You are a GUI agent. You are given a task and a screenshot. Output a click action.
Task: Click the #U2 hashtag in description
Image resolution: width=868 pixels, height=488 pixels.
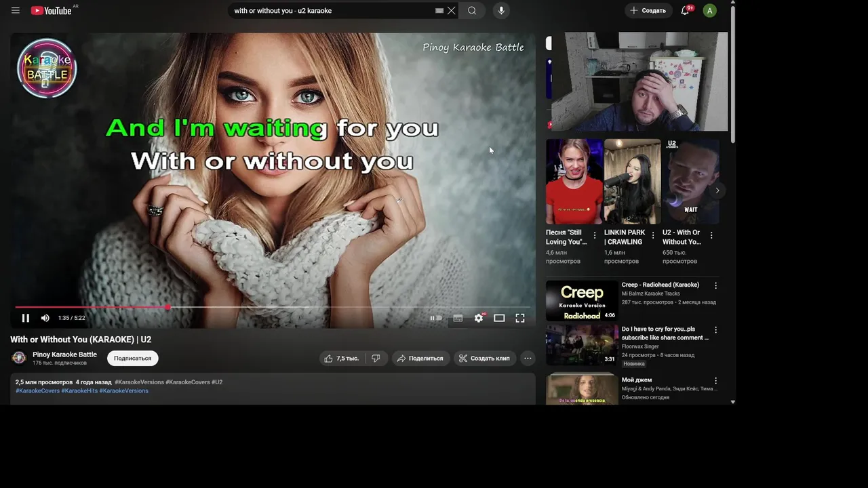tap(217, 382)
